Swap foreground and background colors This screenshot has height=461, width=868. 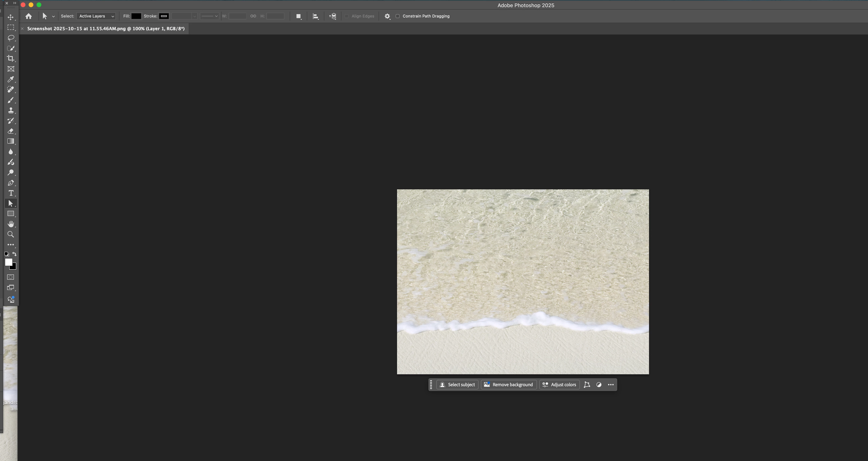15,254
